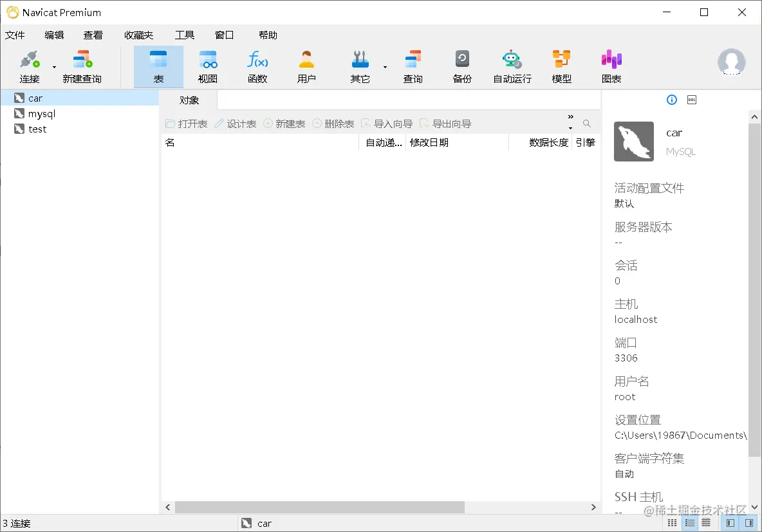Image resolution: width=762 pixels, height=532 pixels.
Task: Sort by Name (名) column header
Action: [260, 142]
